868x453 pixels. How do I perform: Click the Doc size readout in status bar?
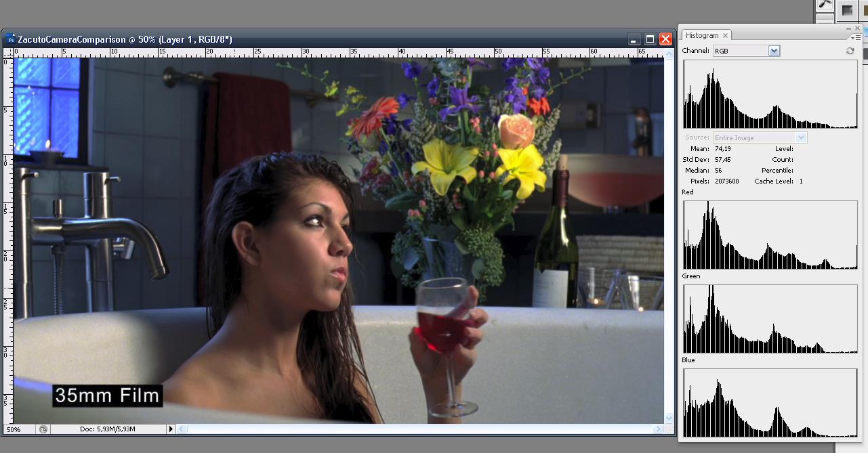[x=107, y=429]
